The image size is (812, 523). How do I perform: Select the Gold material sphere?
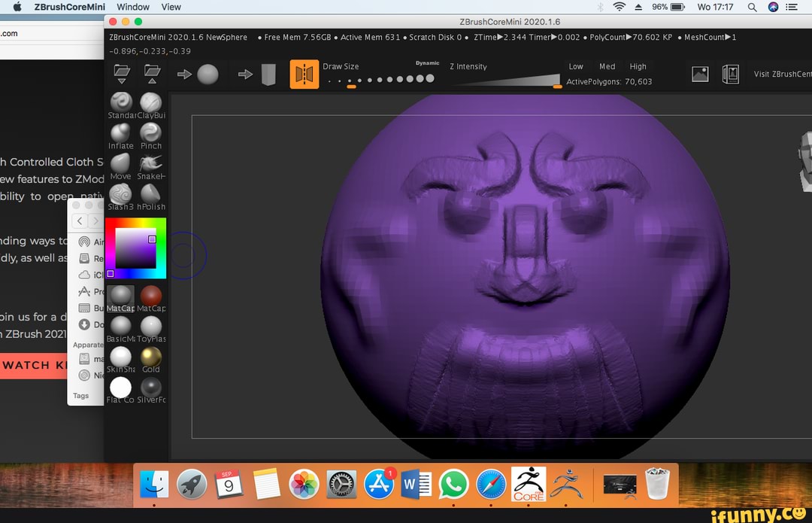click(x=150, y=356)
